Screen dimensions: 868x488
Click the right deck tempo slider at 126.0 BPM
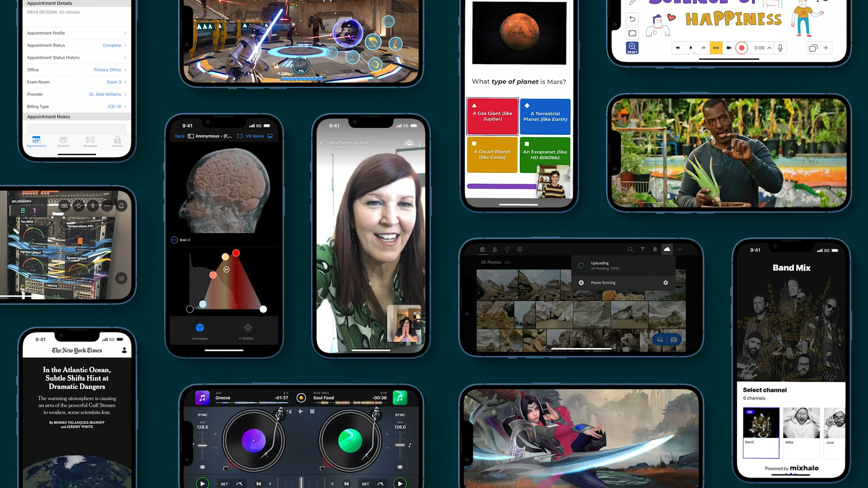[x=400, y=445]
